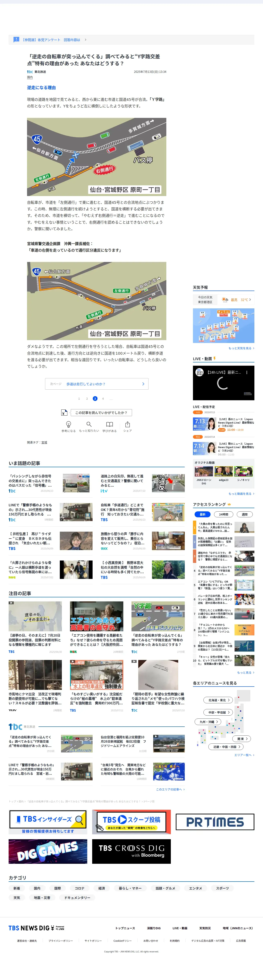The height and width of the screenshot is (980, 263).
Task: Open the three-dot menu on the live video
Action: [247, 372]
